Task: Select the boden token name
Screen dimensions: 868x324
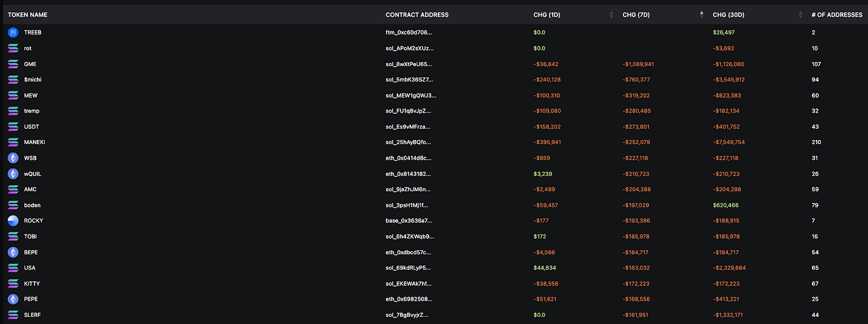Action: tap(32, 205)
